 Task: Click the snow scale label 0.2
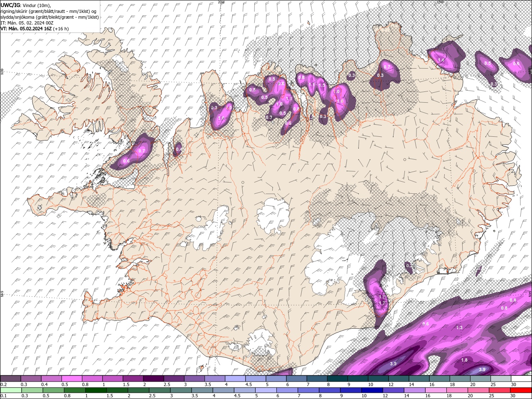3,384
